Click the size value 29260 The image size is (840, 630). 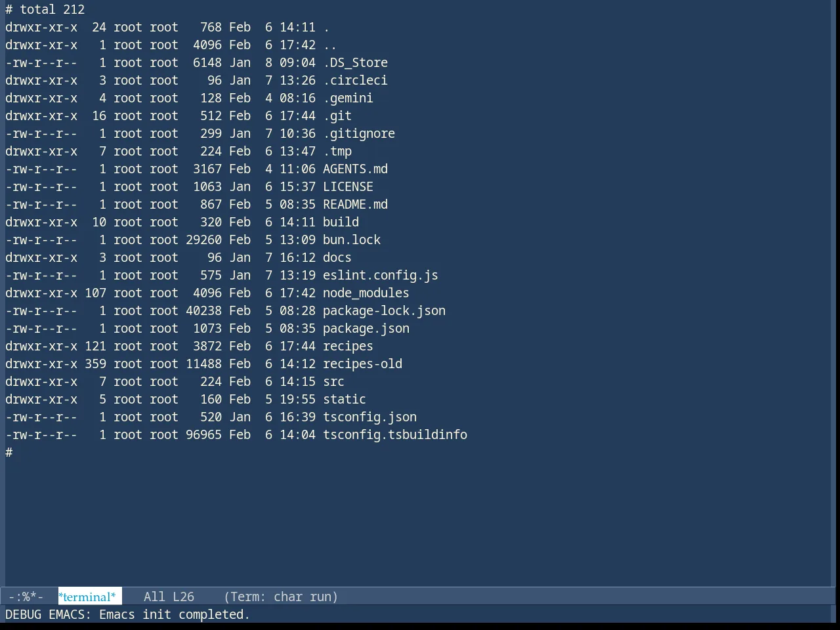[203, 240]
